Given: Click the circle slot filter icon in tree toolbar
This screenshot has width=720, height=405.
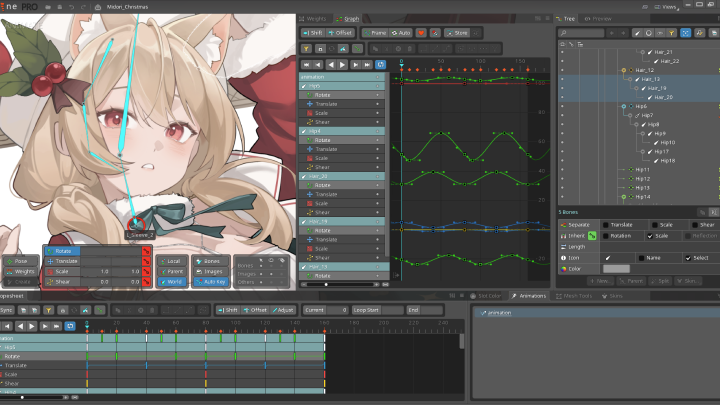Looking at the screenshot, I should (x=648, y=33).
